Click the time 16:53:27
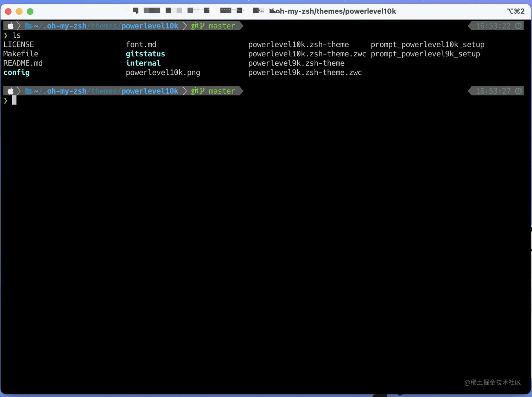 click(x=493, y=91)
